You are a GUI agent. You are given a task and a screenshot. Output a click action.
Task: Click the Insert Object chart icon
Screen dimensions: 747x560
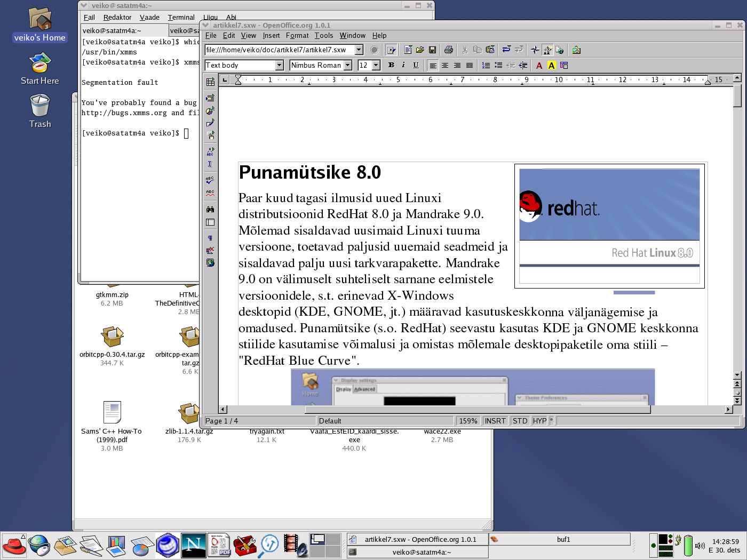click(210, 110)
